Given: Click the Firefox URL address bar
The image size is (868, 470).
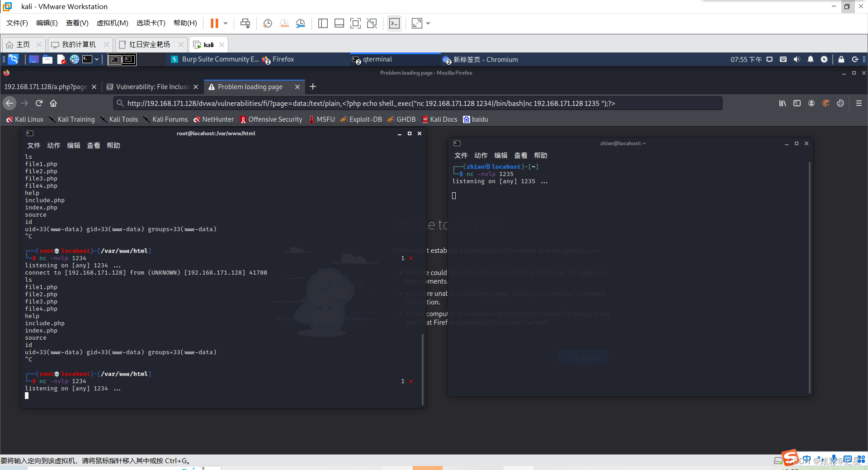Looking at the screenshot, I should [x=418, y=103].
